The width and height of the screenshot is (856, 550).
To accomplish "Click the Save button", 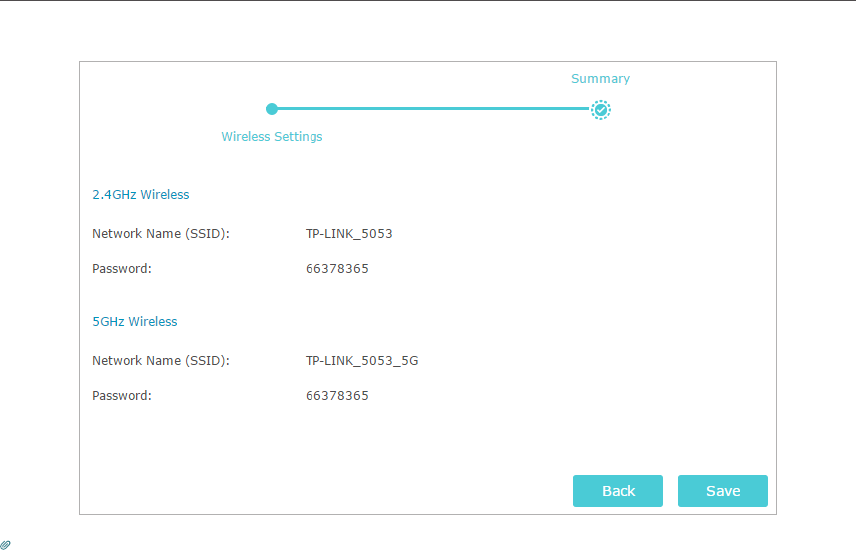I will 722,490.
